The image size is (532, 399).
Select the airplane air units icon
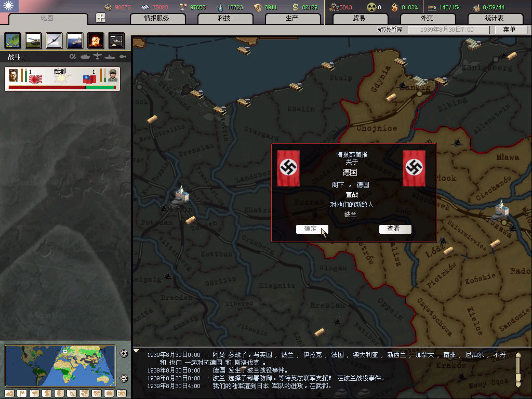[x=54, y=41]
